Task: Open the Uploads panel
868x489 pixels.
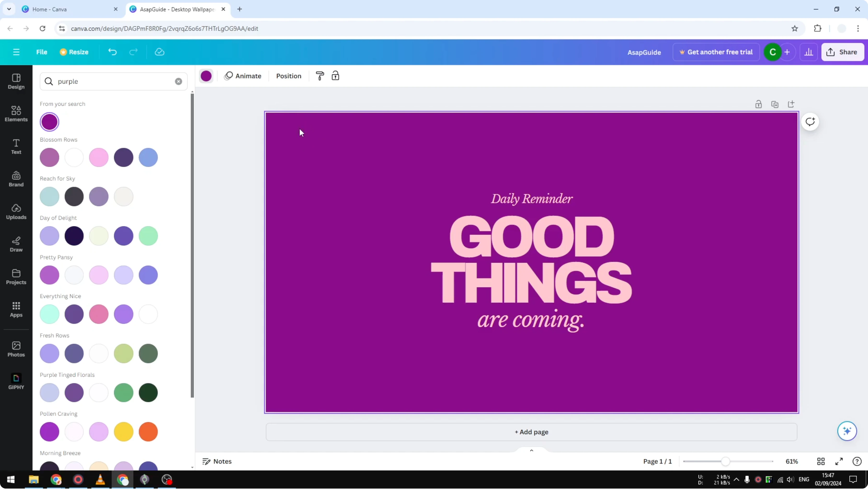Action: [x=16, y=212]
